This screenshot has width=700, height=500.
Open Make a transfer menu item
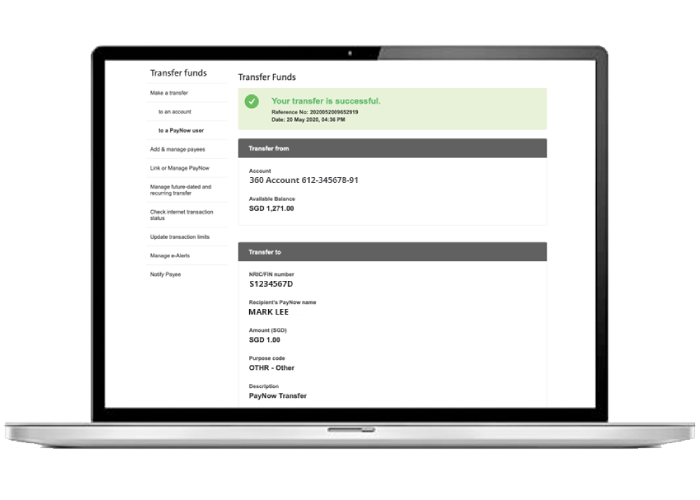(169, 93)
